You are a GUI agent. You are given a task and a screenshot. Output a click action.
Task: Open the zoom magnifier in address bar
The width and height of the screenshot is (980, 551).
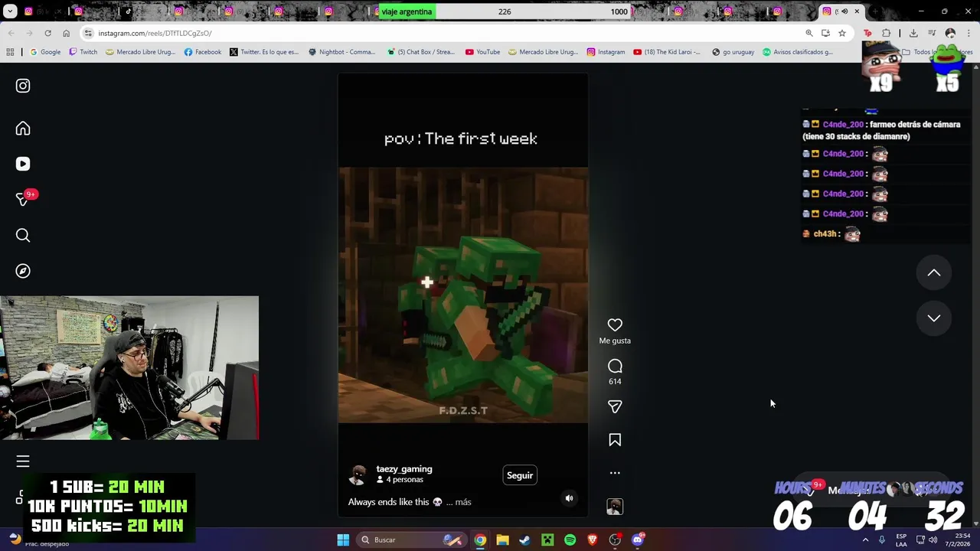pos(809,33)
